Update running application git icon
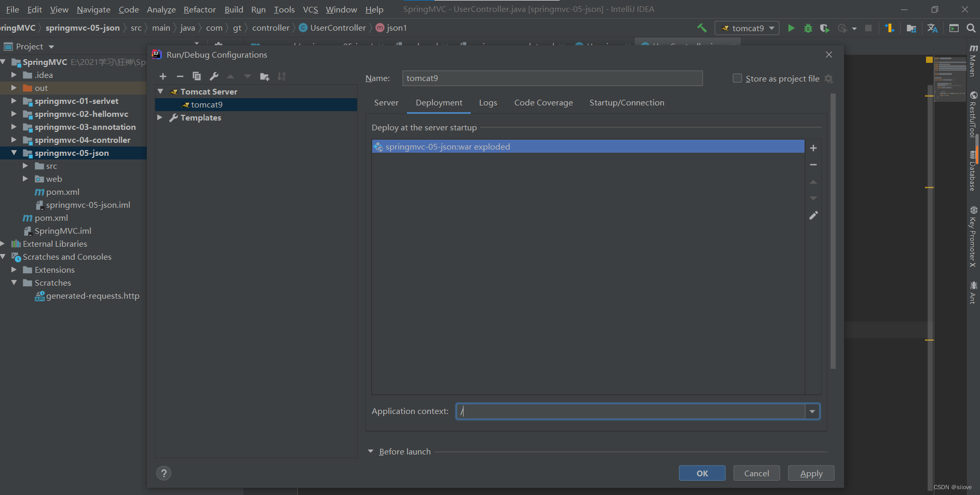This screenshot has height=495, width=980. tap(889, 28)
